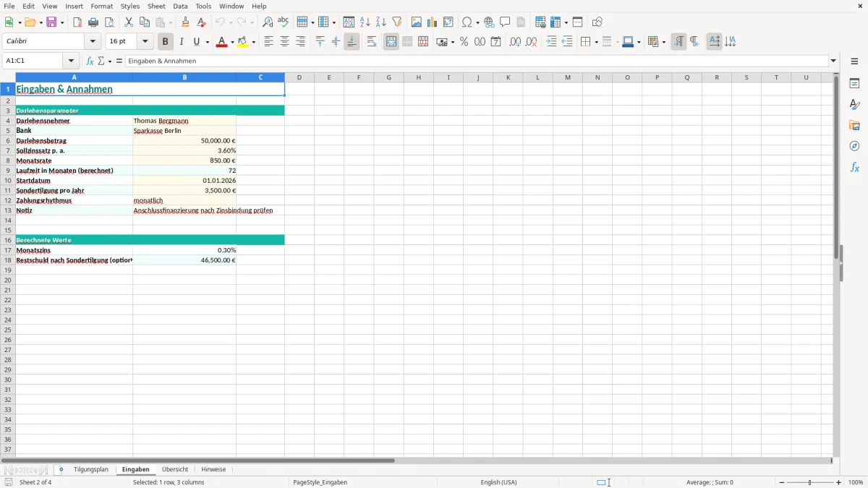Click the zoom in plus button

(838, 482)
